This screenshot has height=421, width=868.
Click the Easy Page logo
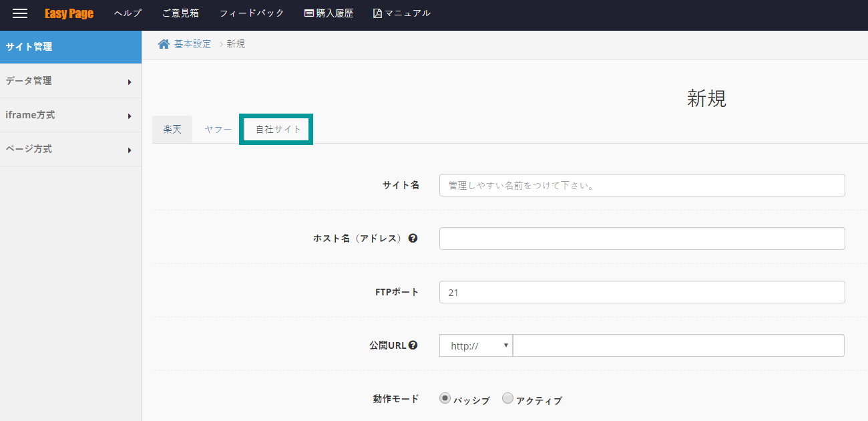tap(69, 13)
